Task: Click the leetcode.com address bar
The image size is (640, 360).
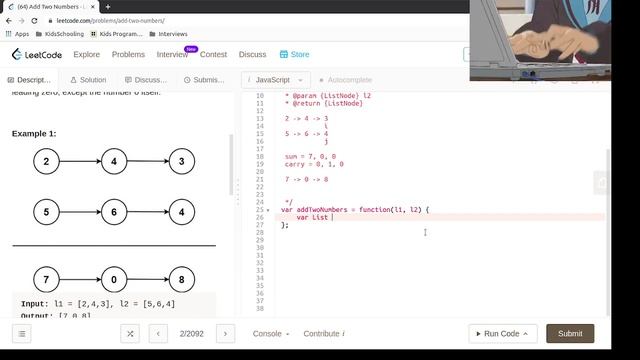Action: coord(110,20)
